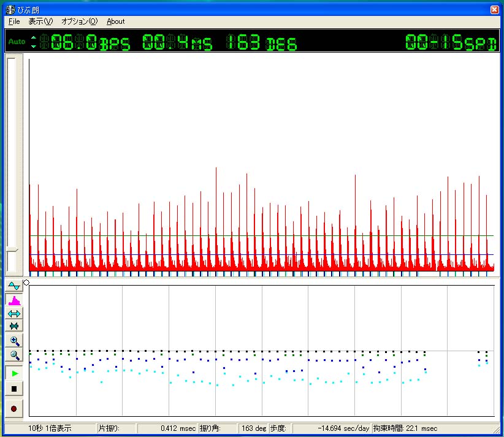Click the 06.0 BPS display readout
Image resolution: width=504 pixels, height=437 pixels.
85,42
